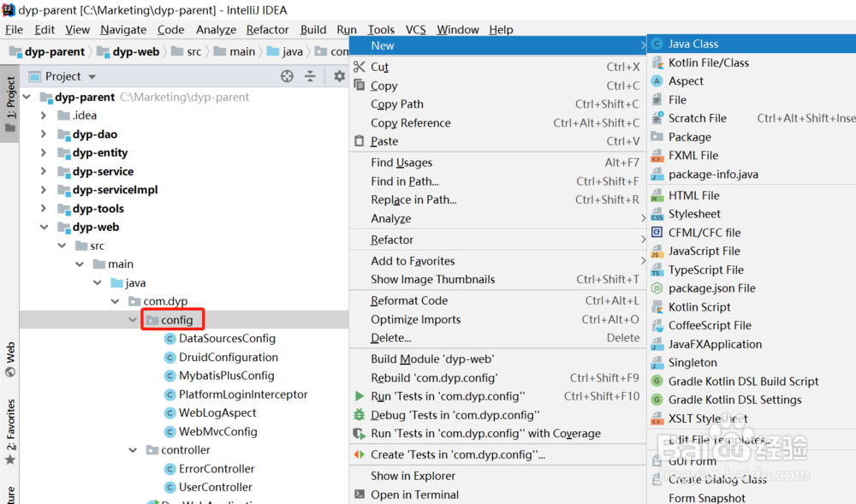The width and height of the screenshot is (856, 504).
Task: Select MybatisPlusConfig in project tree
Action: pos(227,376)
